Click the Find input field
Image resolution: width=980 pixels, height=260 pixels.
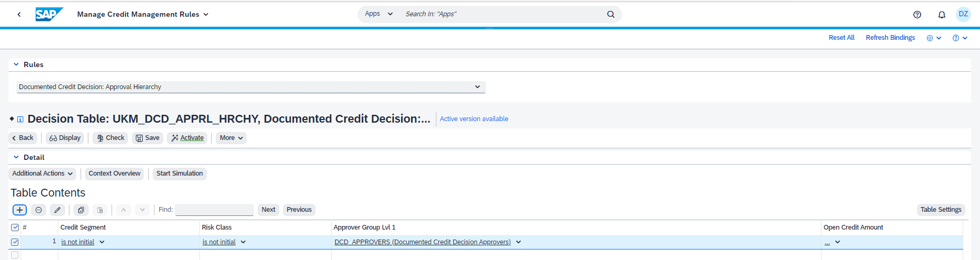coord(214,210)
